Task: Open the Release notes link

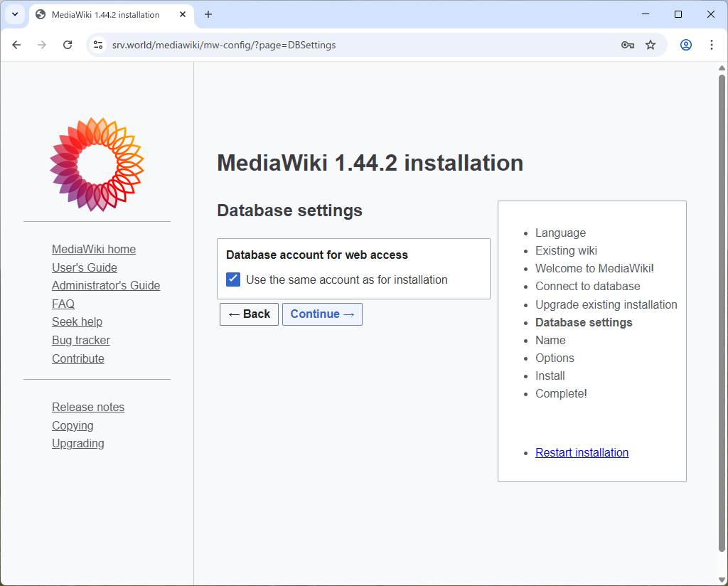Action: [88, 407]
